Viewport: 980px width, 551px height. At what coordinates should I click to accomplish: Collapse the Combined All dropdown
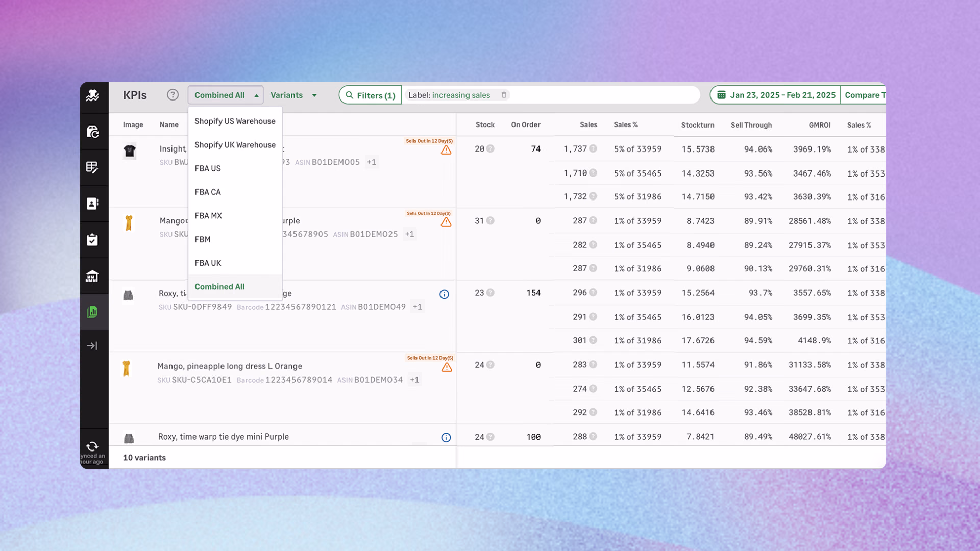click(x=226, y=95)
